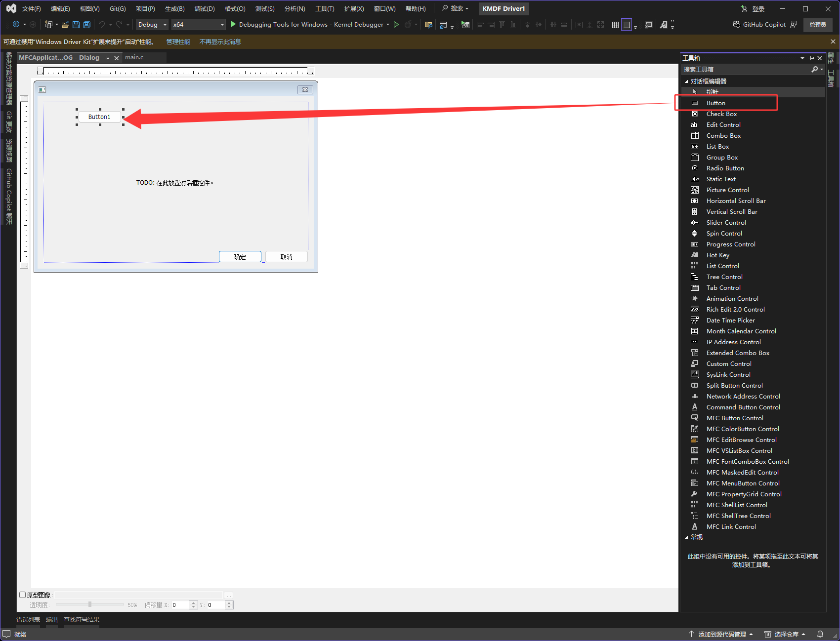Click the Save All icon
The image size is (840, 641).
pyautogui.click(x=87, y=24)
